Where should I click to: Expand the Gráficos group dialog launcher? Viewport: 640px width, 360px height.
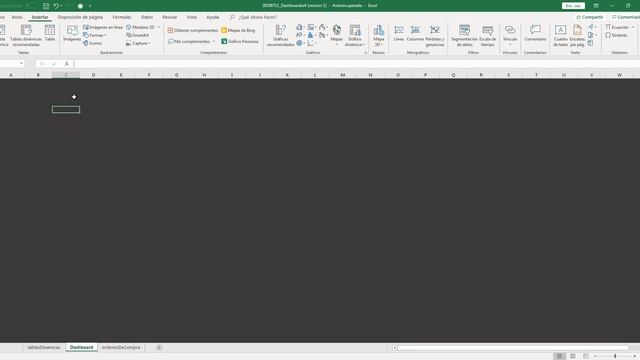(x=366, y=53)
